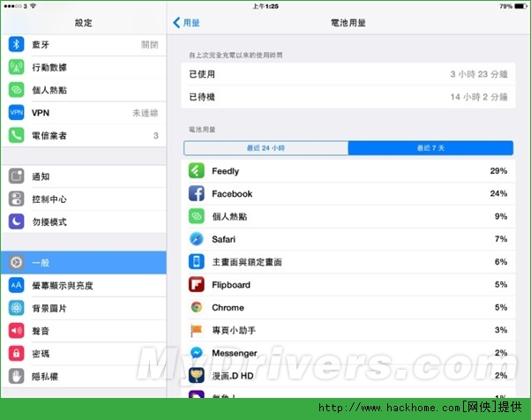Tap the 未連線 VPN status value
The image size is (531, 420).
click(x=146, y=113)
